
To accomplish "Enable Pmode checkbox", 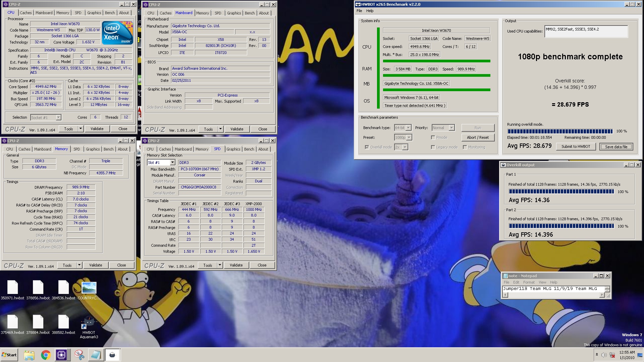I will pyautogui.click(x=433, y=137).
